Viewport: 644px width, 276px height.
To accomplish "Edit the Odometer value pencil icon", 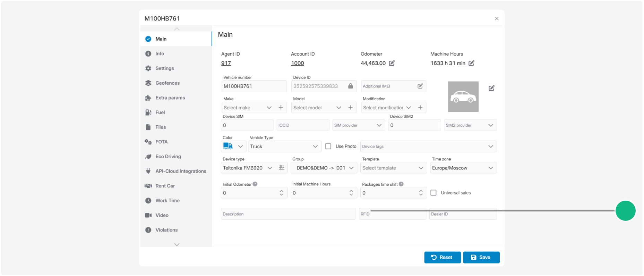I will click(x=392, y=63).
